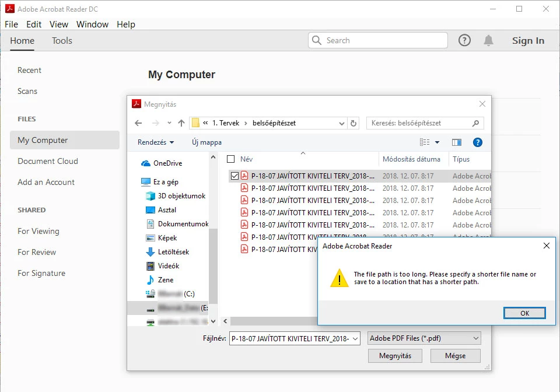The width and height of the screenshot is (560, 392).
Task: Open the Zene music folder
Action: tap(160, 280)
